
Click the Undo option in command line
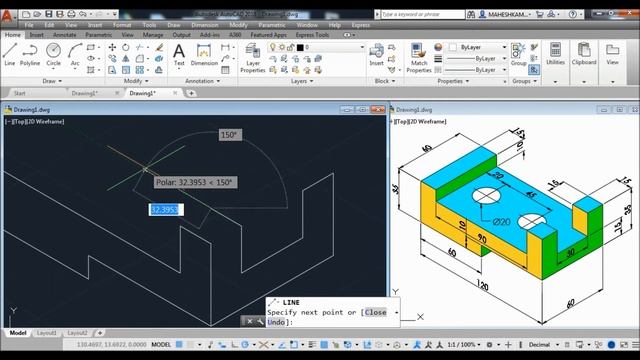click(276, 322)
